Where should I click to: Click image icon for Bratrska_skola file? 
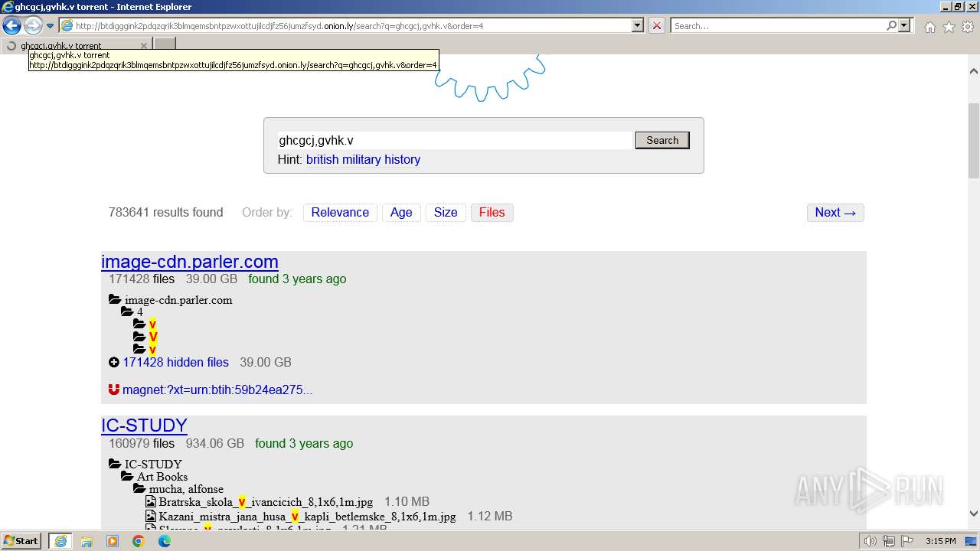point(151,502)
